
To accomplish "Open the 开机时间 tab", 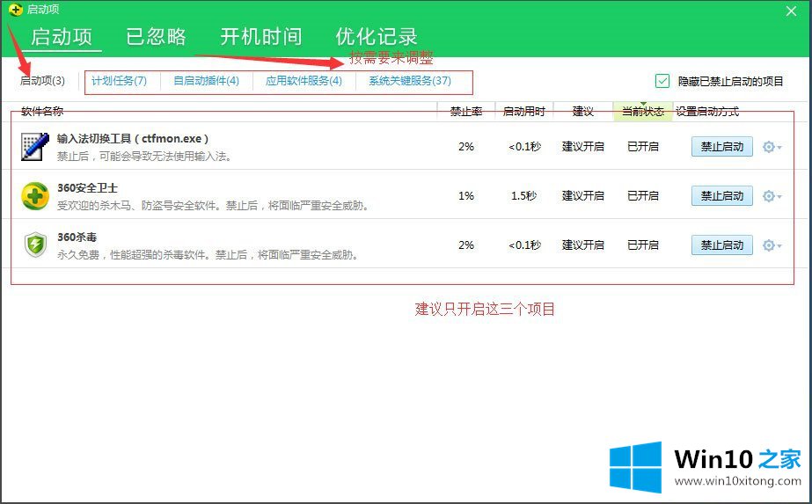I will coord(261,37).
